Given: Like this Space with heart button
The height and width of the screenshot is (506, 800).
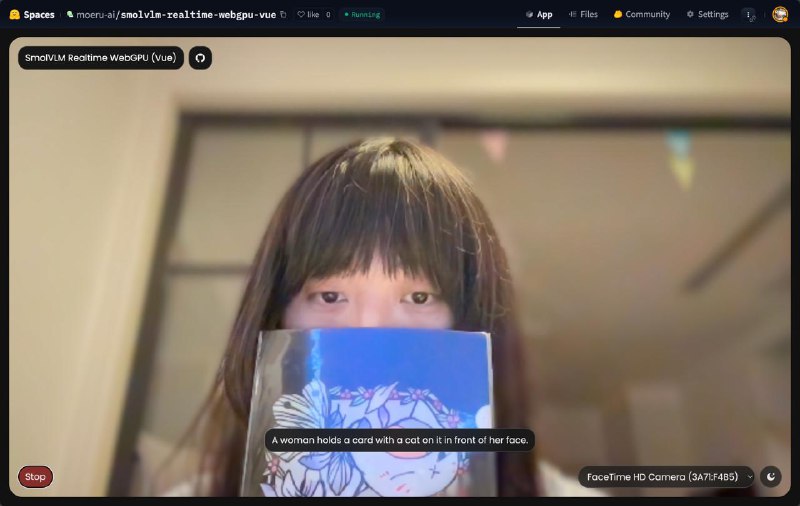Looking at the screenshot, I should click(x=308, y=14).
